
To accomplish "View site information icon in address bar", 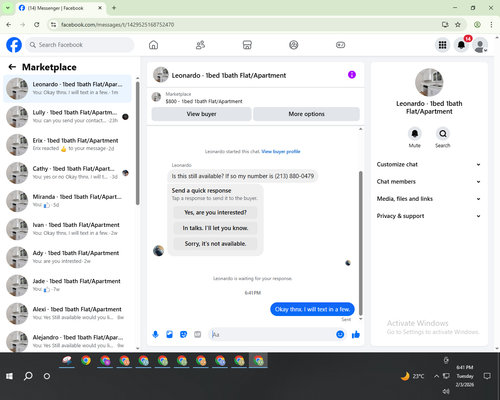I will 53,25.
